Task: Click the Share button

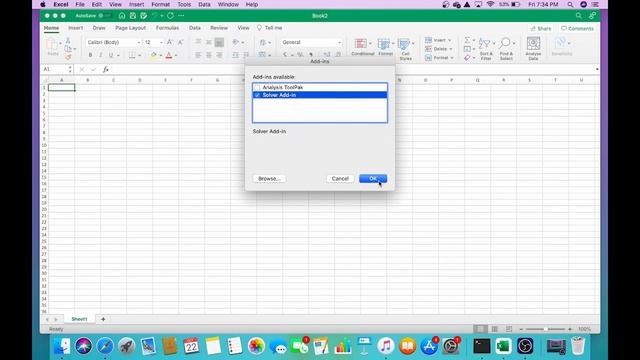Action: (x=541, y=29)
